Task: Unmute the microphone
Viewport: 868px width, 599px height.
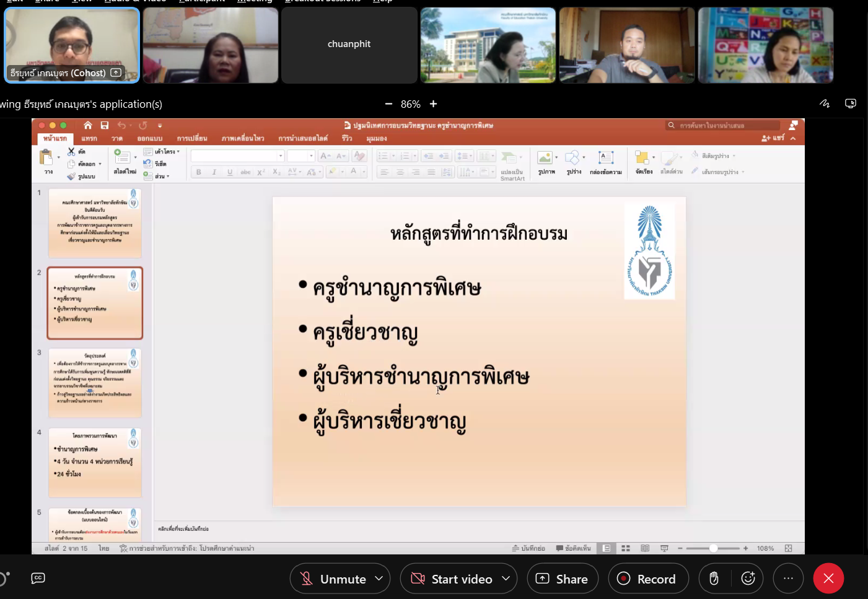Action: (x=334, y=579)
